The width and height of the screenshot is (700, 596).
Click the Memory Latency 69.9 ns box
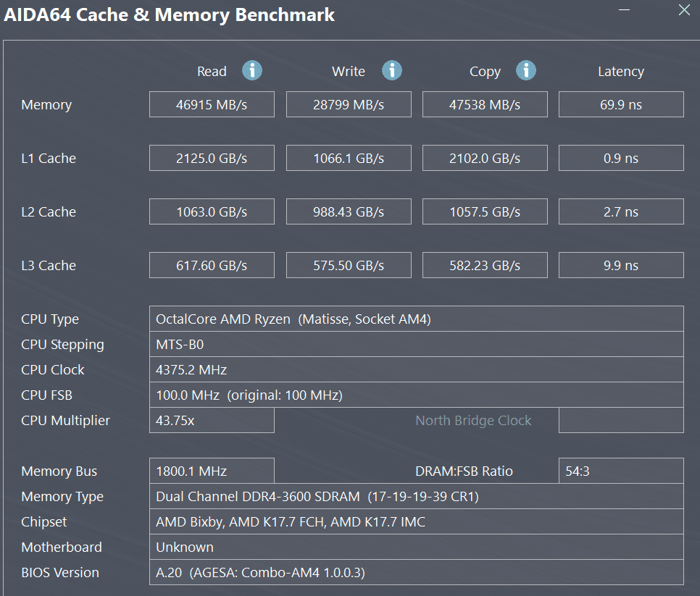621,104
